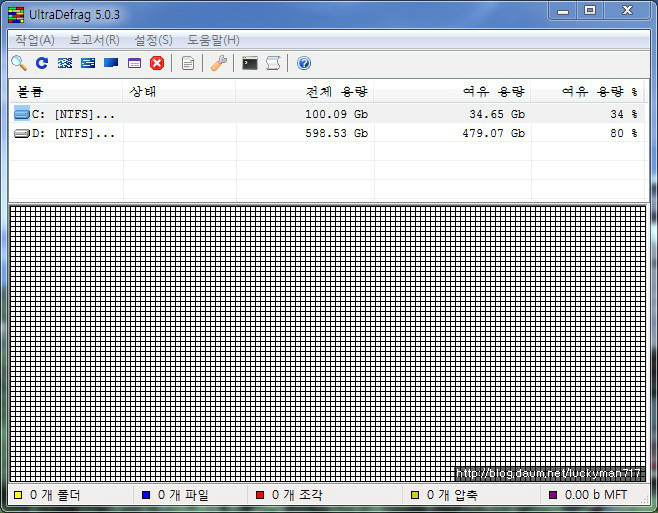This screenshot has width=658, height=513.
Task: Click the 0 개 조각 status text
Action: point(297,495)
